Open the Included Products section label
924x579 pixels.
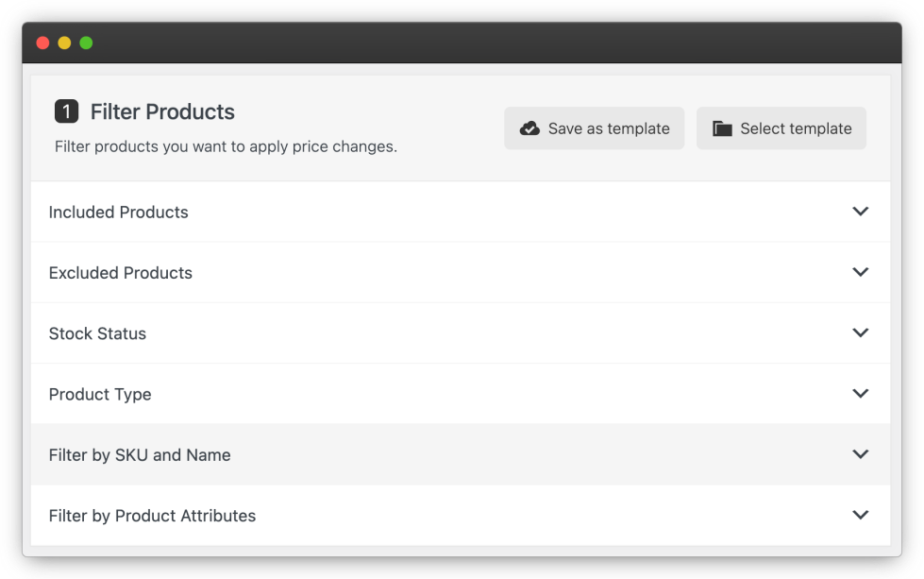119,213
